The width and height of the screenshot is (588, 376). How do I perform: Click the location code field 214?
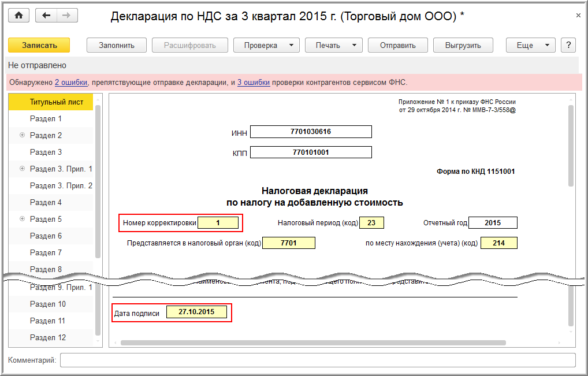[x=498, y=243]
